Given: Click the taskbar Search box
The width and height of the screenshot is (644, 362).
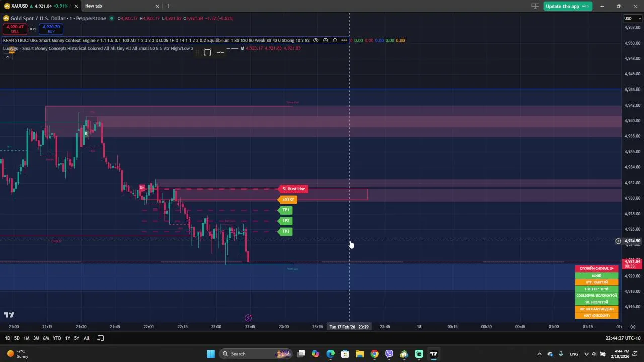Looking at the screenshot, I should click(x=257, y=354).
